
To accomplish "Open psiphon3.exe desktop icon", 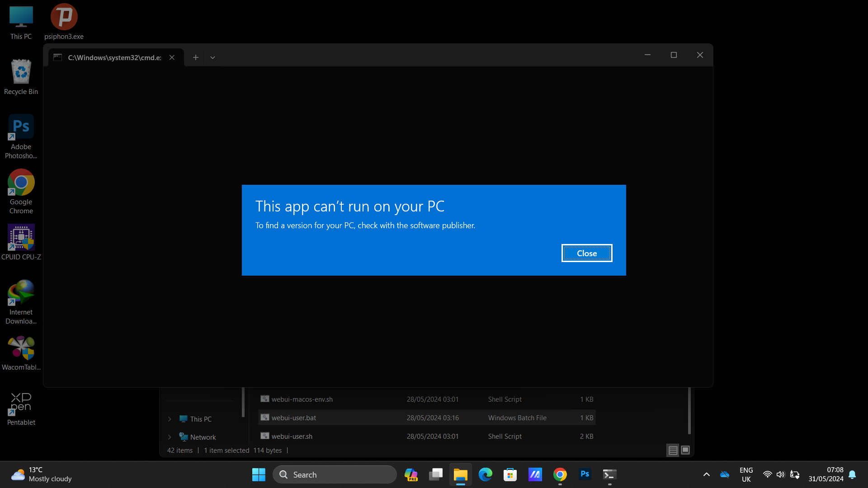I will point(64,22).
